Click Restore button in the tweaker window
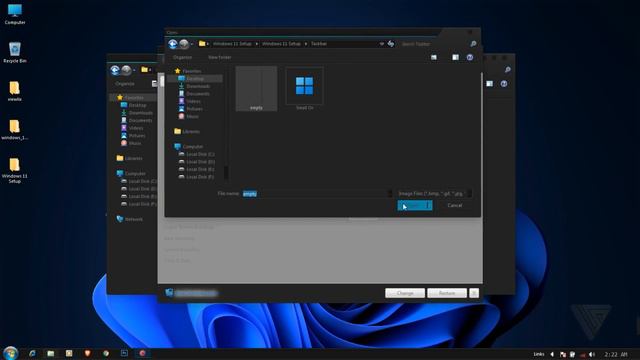This screenshot has width=640, height=360. 447,293
